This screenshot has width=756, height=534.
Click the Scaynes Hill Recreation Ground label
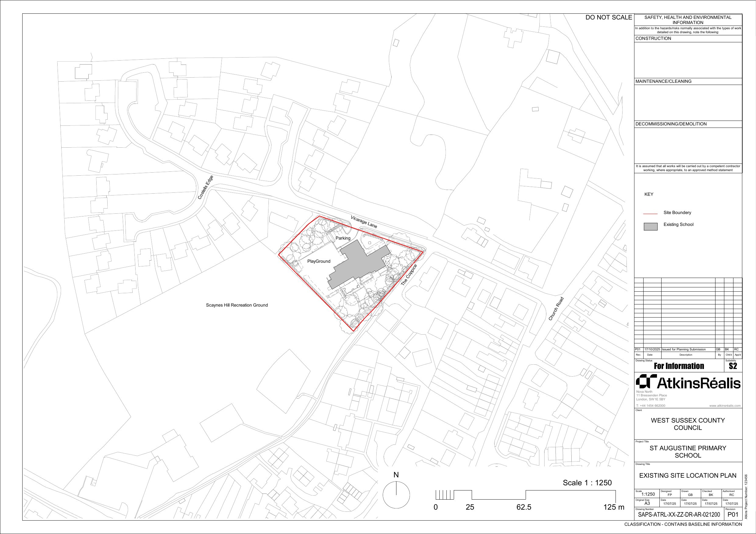pos(237,305)
